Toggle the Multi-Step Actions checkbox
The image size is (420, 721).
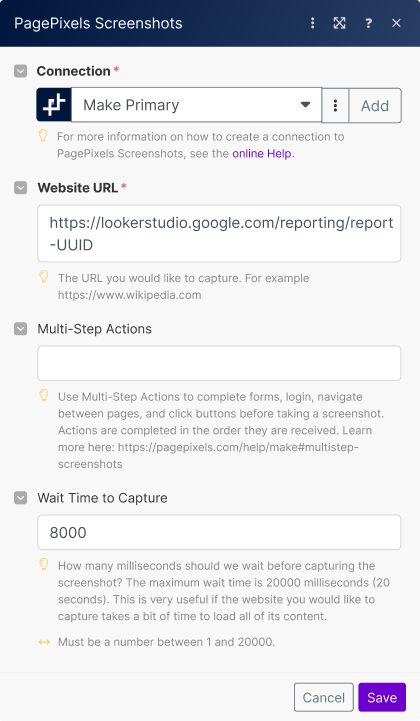[x=21, y=329]
